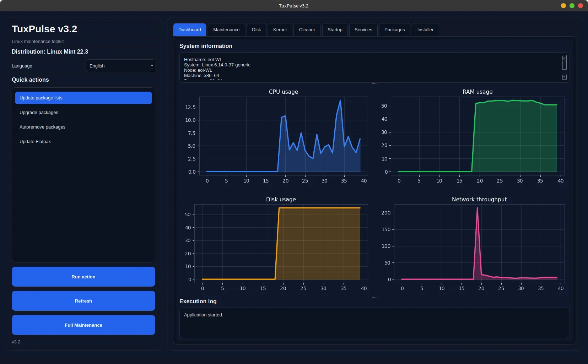
Task: Open the Packages tab
Action: (x=394, y=30)
